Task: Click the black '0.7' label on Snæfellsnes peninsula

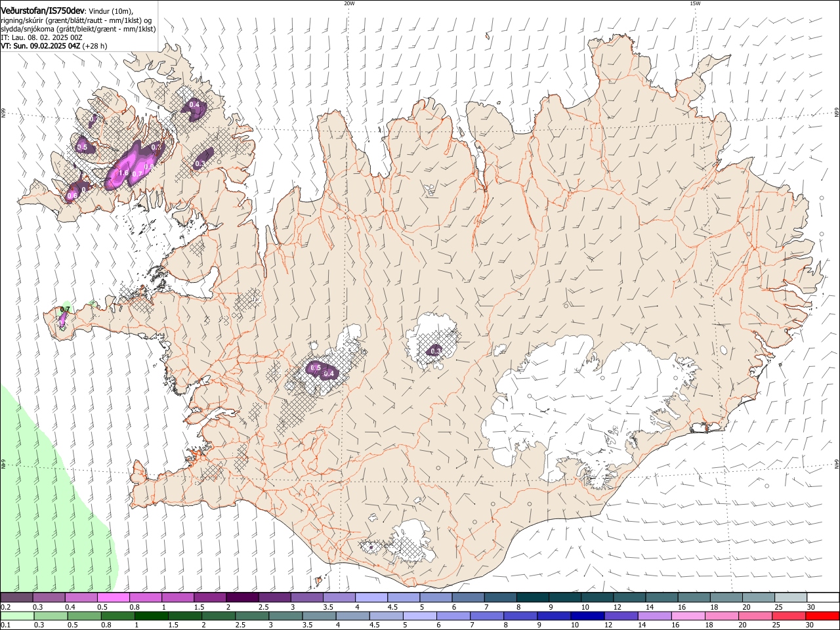Action: (x=65, y=309)
